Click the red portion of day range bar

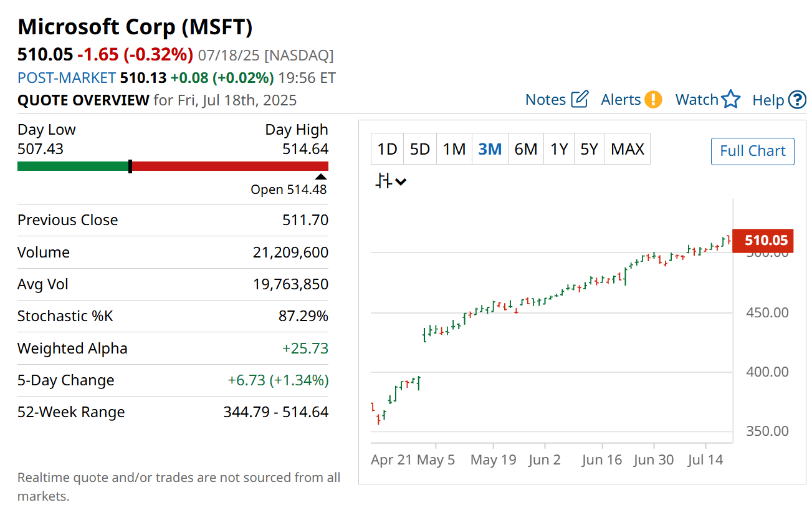[x=230, y=166]
